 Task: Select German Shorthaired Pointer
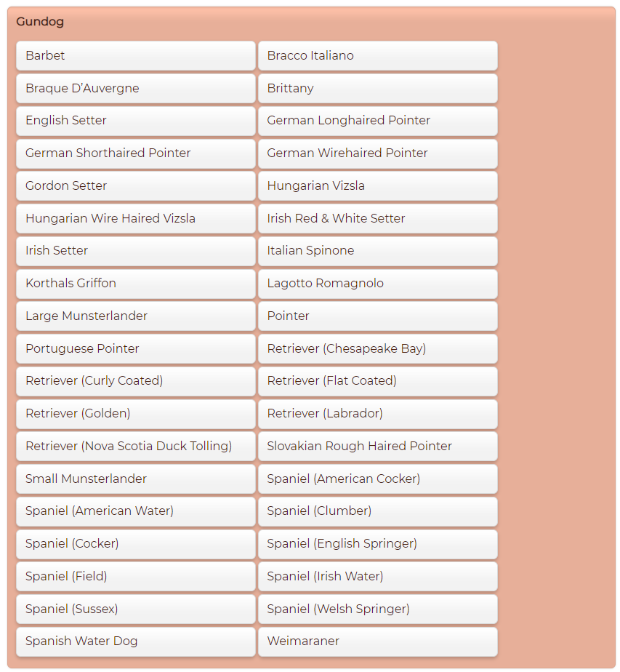coord(135,153)
